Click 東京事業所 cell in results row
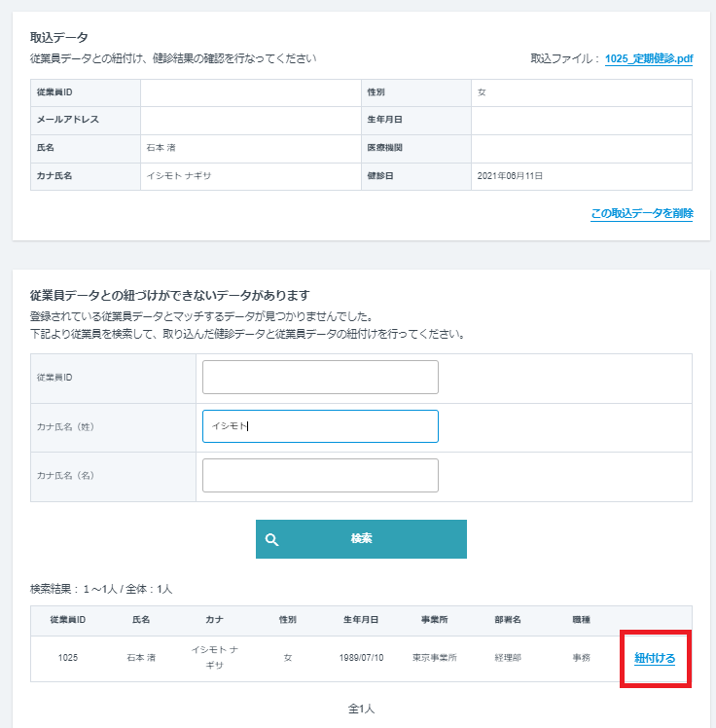Image resolution: width=716 pixels, height=728 pixels. [x=434, y=658]
